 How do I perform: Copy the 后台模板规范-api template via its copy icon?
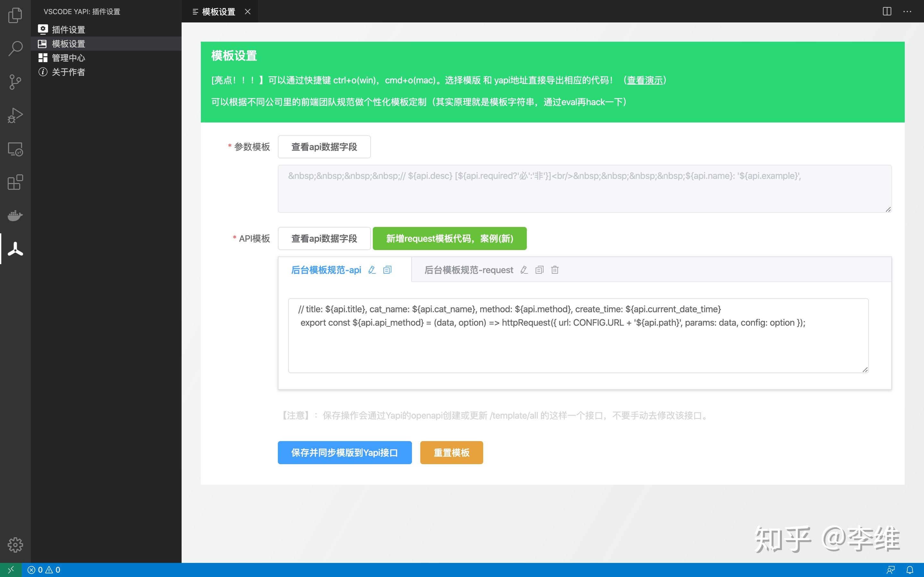pyautogui.click(x=387, y=270)
